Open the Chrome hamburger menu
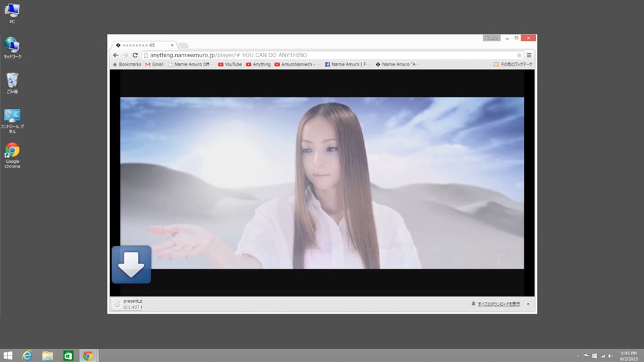 click(529, 55)
